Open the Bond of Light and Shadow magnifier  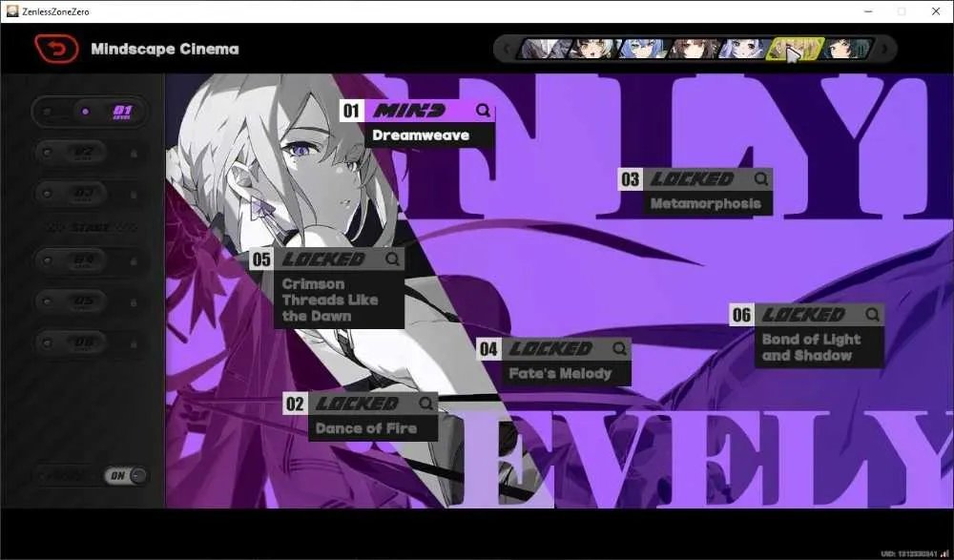(873, 315)
